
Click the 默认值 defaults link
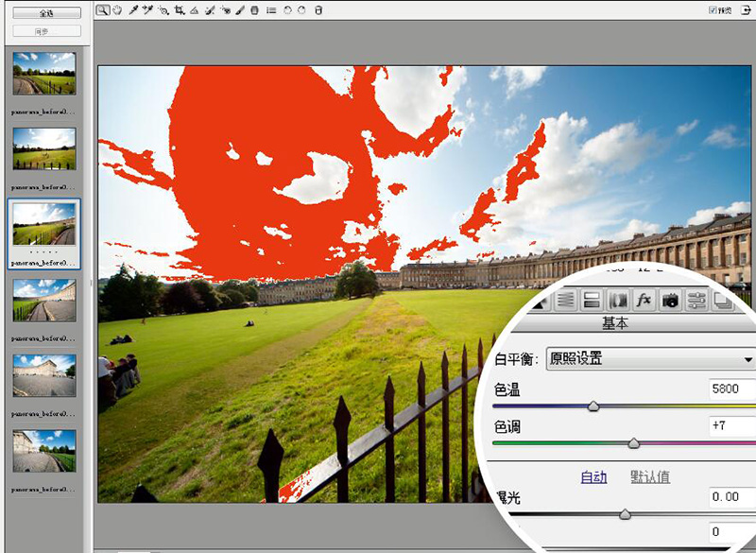click(649, 477)
